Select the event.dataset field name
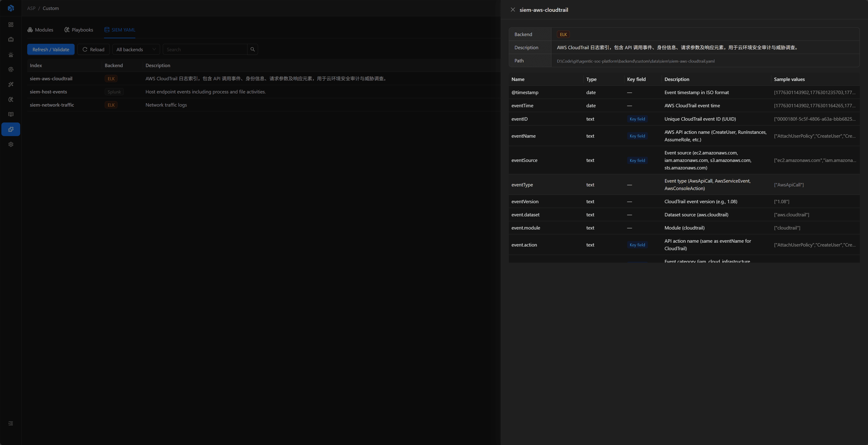The height and width of the screenshot is (445, 868). coord(525,215)
